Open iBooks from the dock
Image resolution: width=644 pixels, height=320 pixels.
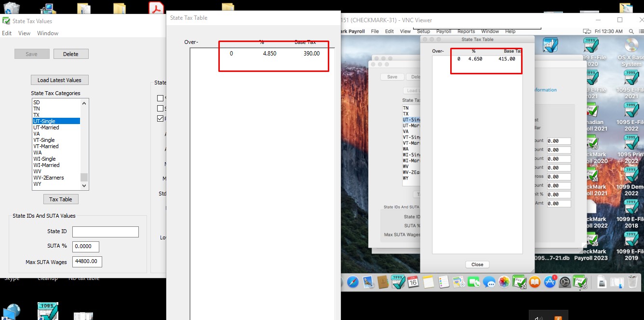[x=535, y=282]
